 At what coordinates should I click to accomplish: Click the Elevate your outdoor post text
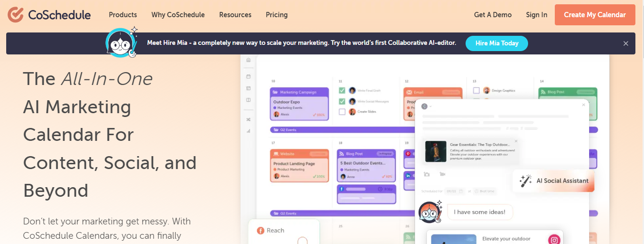point(506,239)
